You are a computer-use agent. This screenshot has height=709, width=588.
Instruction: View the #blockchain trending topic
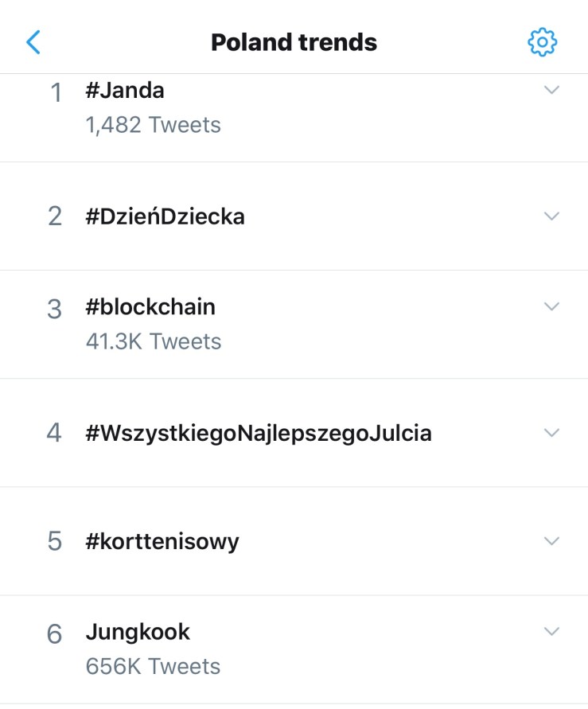coord(150,307)
